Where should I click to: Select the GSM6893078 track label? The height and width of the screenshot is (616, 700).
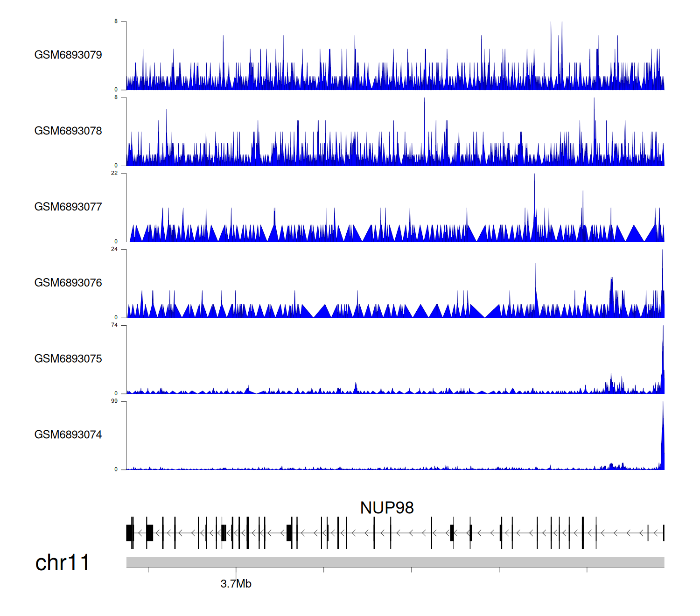pyautogui.click(x=68, y=131)
